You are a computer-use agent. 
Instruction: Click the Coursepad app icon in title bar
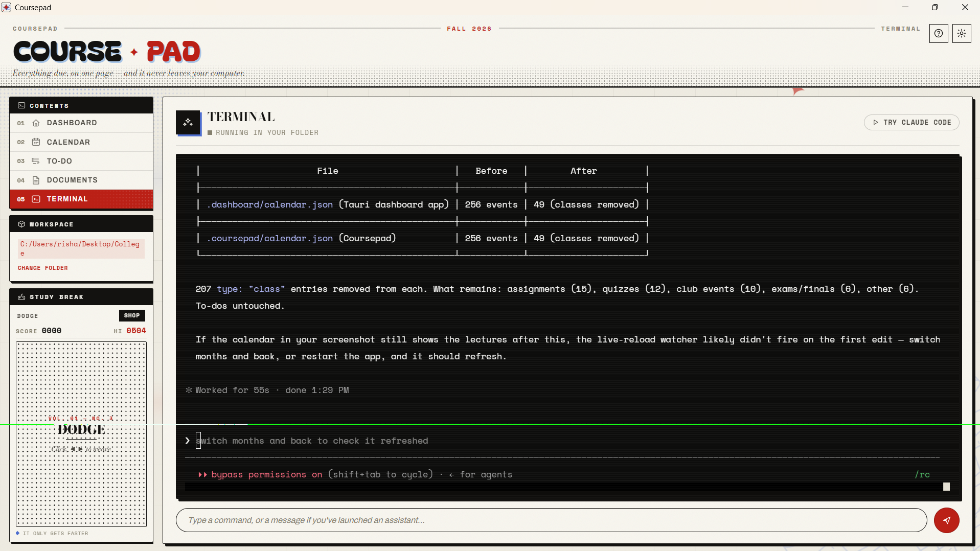(x=6, y=7)
